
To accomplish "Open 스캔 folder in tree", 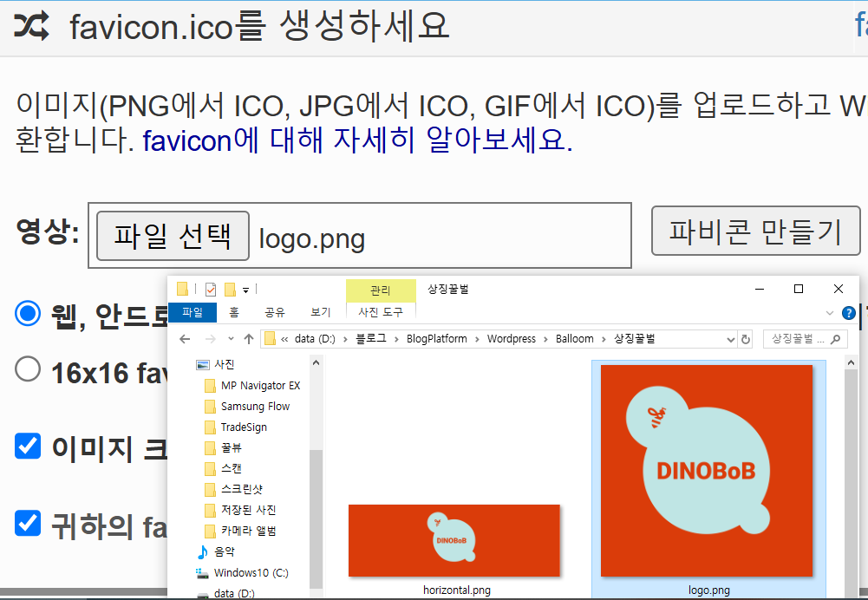I will [231, 468].
